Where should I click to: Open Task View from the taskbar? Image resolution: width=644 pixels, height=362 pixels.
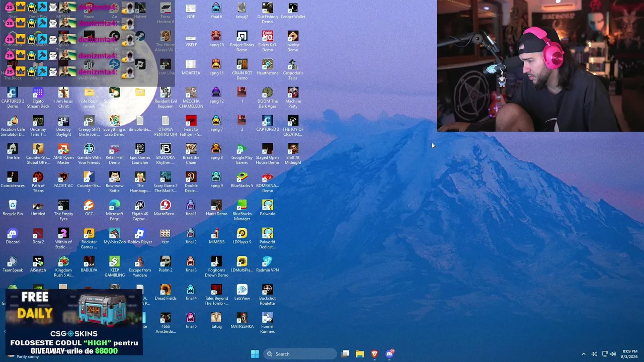[x=345, y=354]
